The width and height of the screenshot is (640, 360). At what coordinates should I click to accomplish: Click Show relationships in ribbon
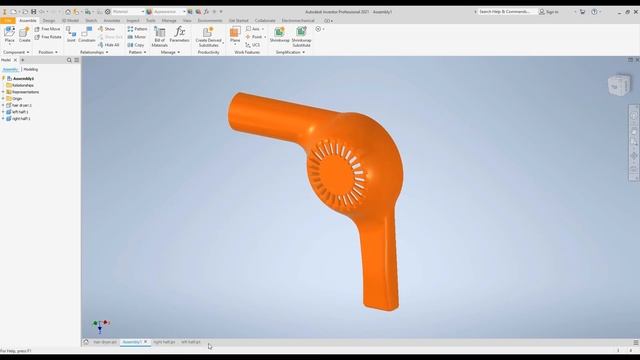(107, 29)
